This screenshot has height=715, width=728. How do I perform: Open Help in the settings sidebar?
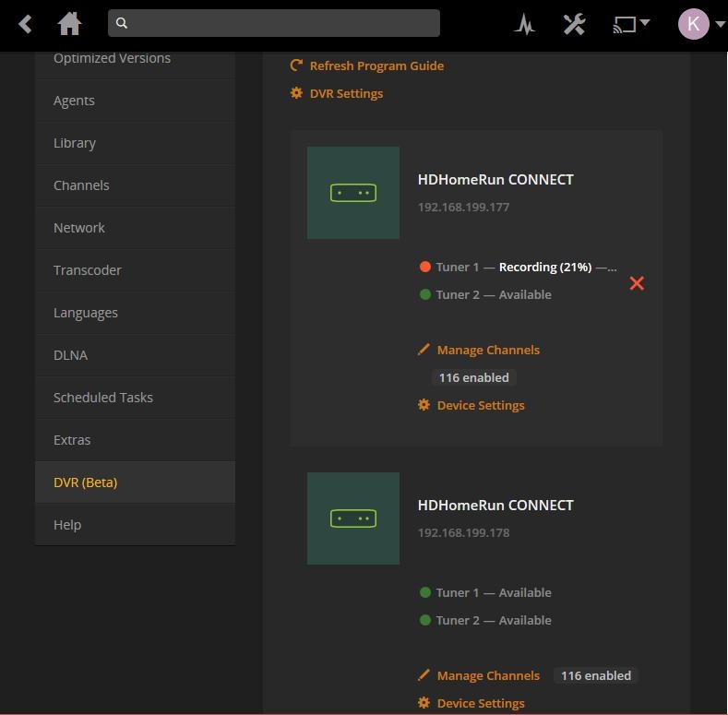[135, 525]
